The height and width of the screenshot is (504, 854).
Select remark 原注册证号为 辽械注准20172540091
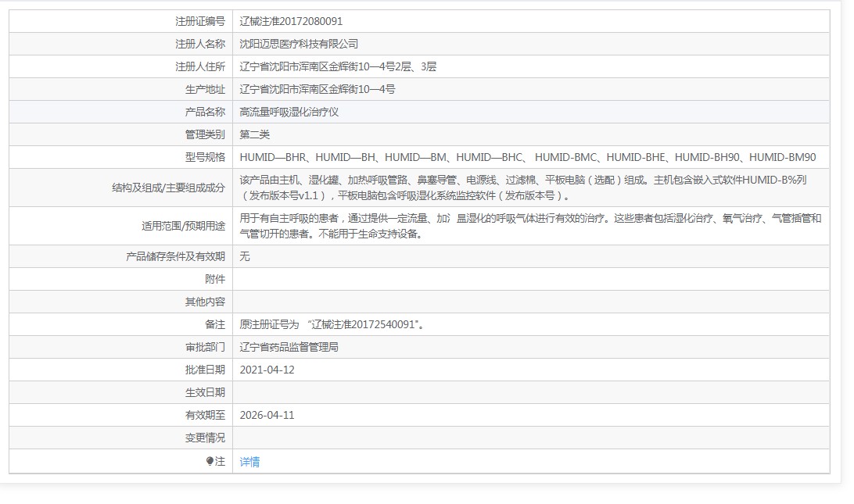coord(332,324)
